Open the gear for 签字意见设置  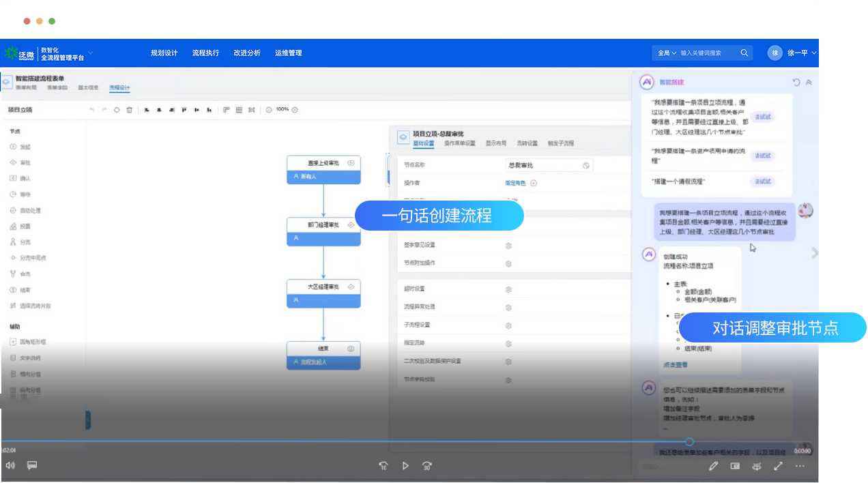pos(508,246)
